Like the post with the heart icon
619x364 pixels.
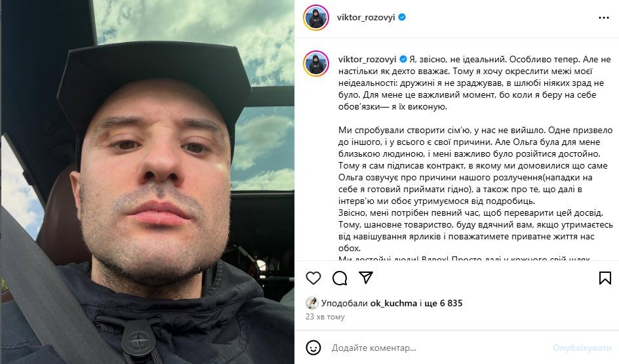click(313, 278)
